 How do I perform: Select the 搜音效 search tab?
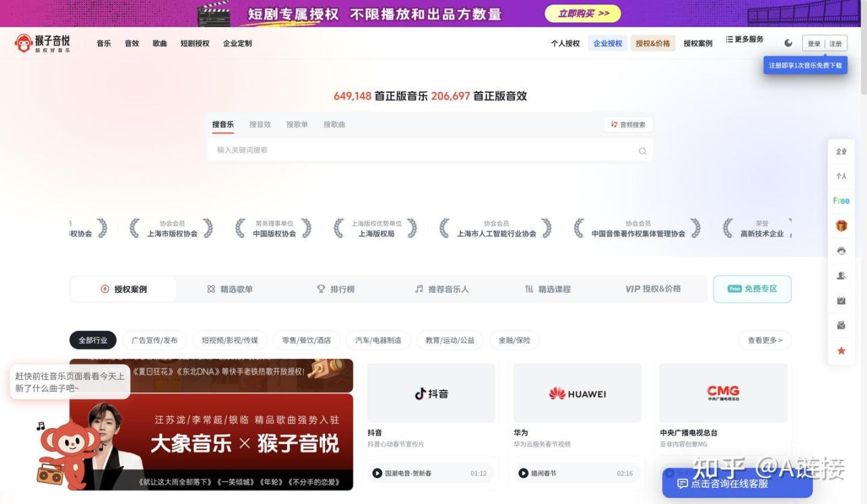(260, 125)
